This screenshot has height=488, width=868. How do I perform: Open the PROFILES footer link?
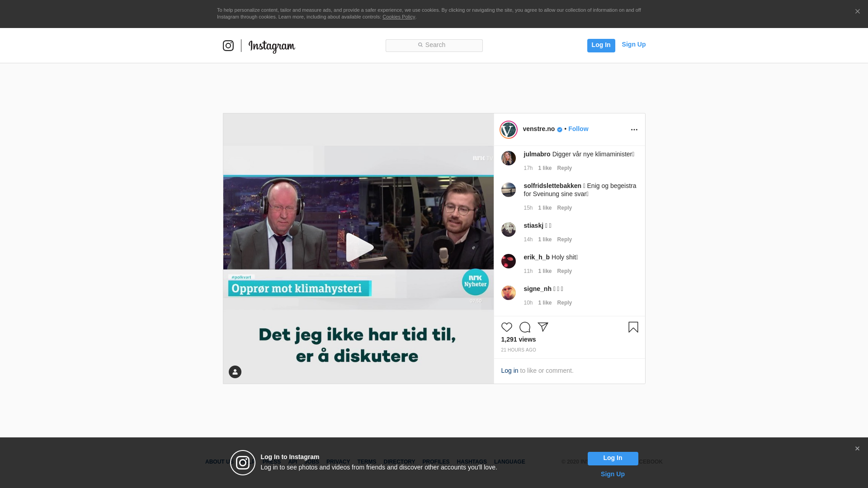pos(436,462)
